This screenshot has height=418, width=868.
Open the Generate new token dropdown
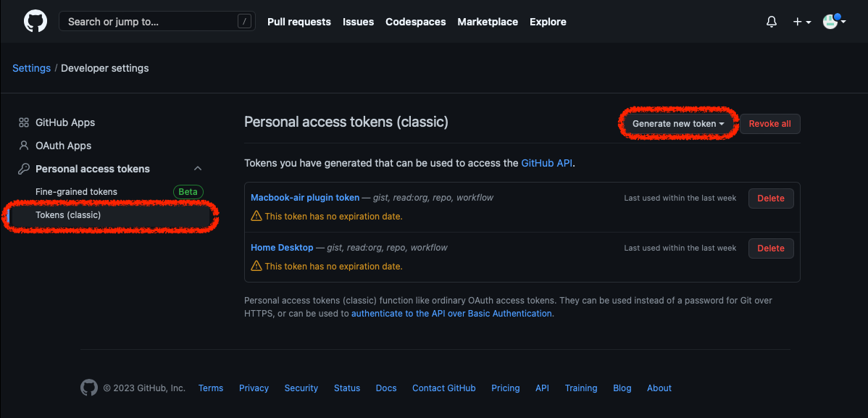pyautogui.click(x=678, y=124)
